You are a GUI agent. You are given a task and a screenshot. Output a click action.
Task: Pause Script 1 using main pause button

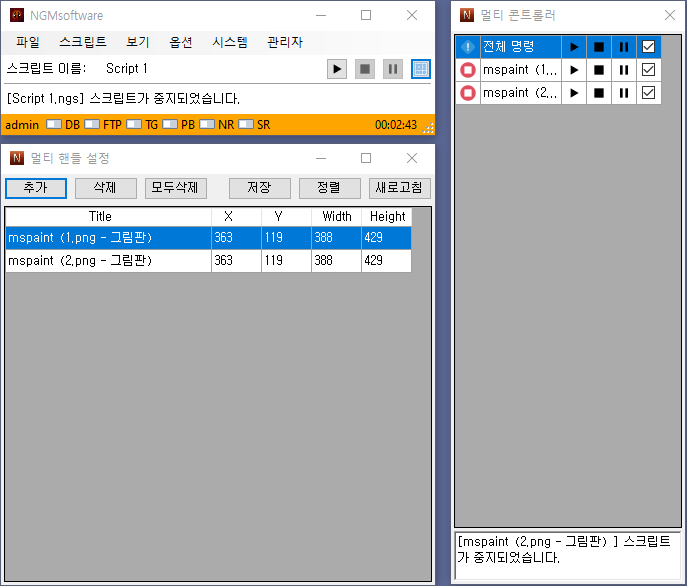pyautogui.click(x=393, y=69)
